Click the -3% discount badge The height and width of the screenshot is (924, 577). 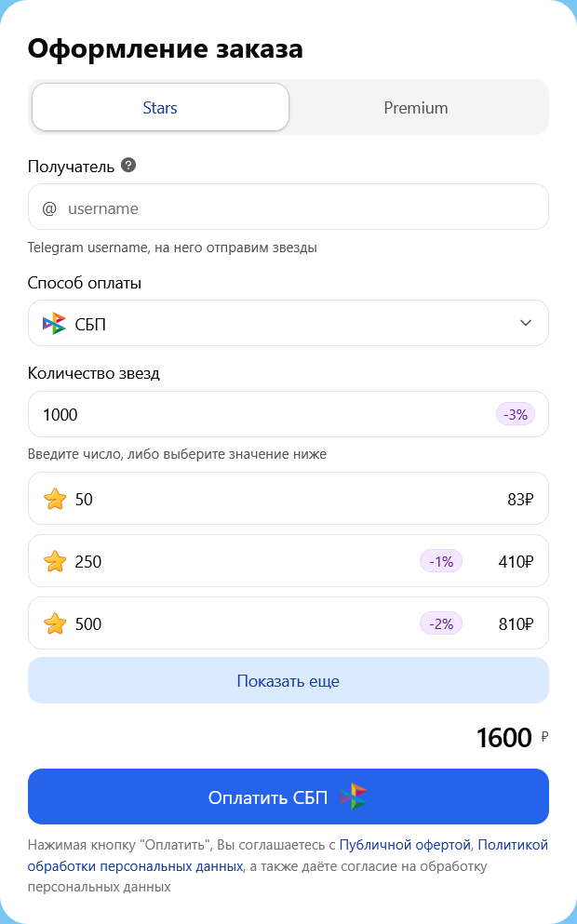coord(515,415)
